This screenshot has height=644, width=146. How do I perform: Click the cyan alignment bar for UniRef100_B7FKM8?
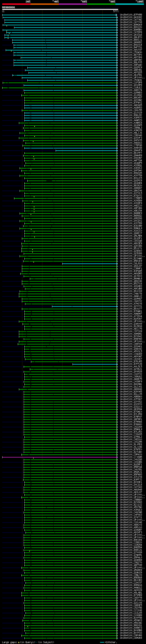60,15
